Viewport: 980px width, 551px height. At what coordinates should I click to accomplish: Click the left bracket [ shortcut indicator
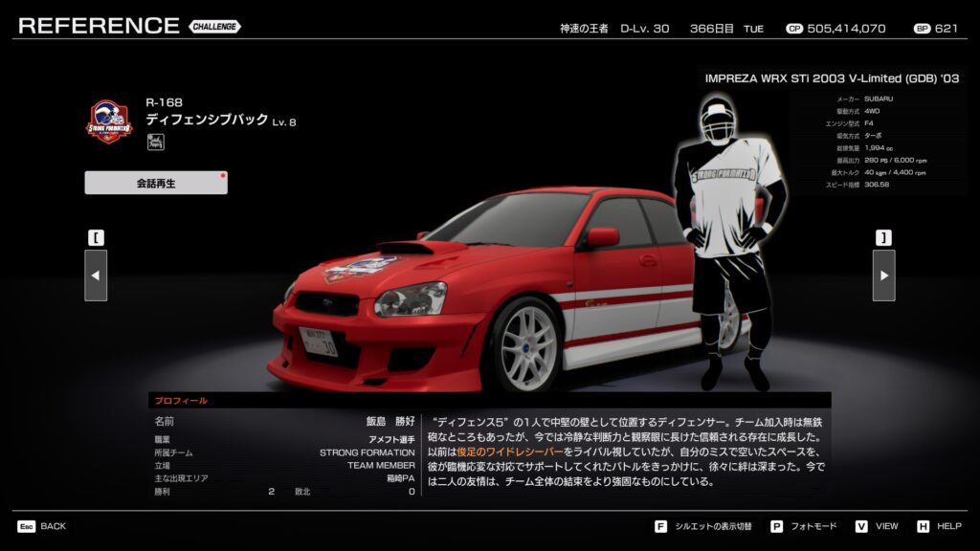pos(96,236)
